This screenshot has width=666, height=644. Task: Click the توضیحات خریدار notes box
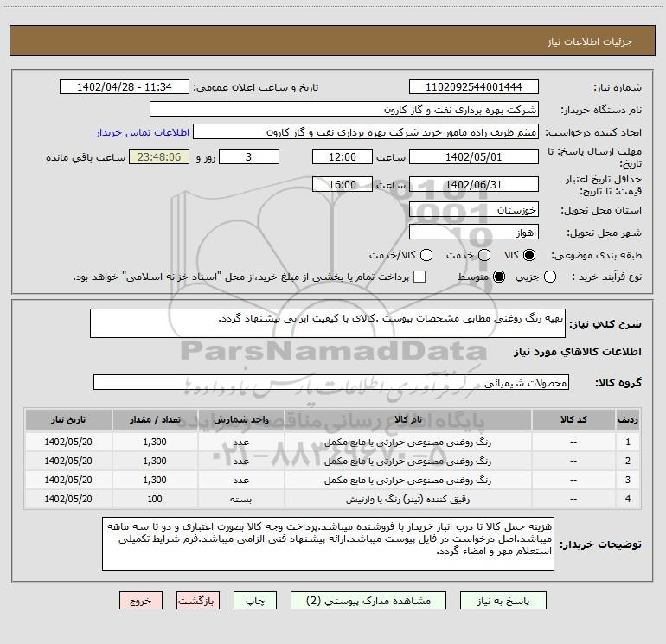point(328,544)
